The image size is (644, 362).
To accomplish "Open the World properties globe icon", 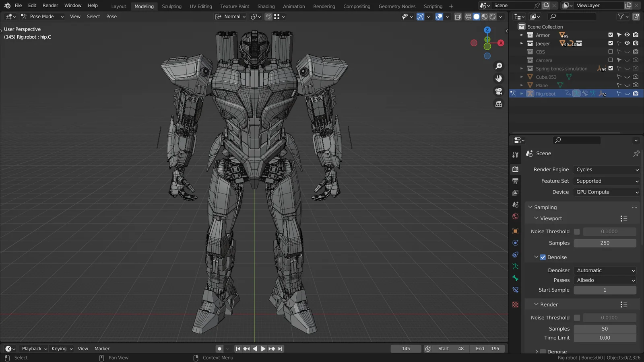I will pyautogui.click(x=515, y=216).
